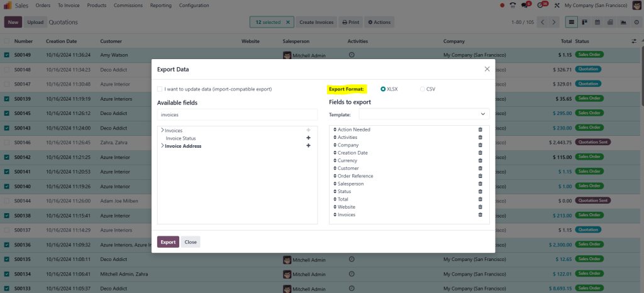Remove Company field via trash icon
This screenshot has height=293, width=644.
[480, 145]
